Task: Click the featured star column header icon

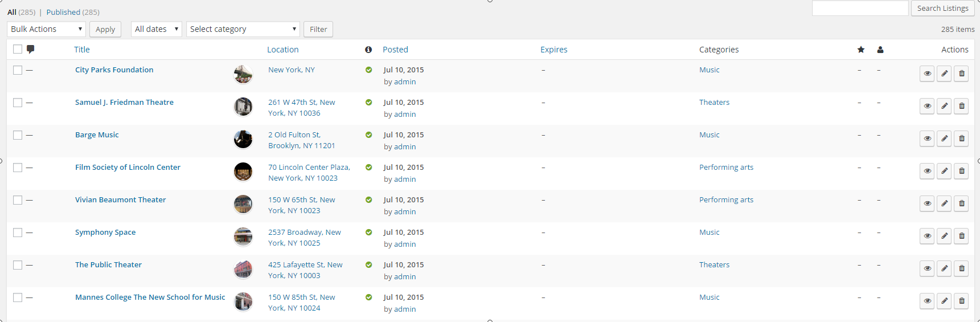Action: click(x=861, y=50)
